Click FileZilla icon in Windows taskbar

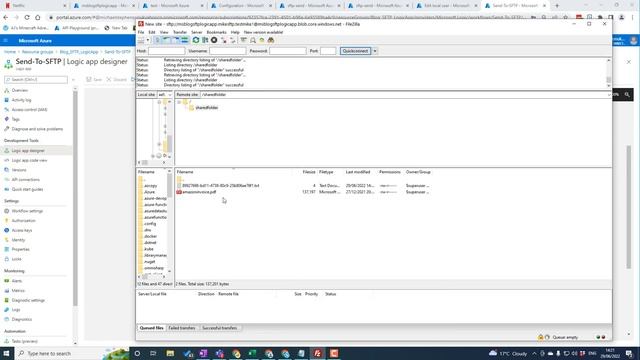pos(318,353)
